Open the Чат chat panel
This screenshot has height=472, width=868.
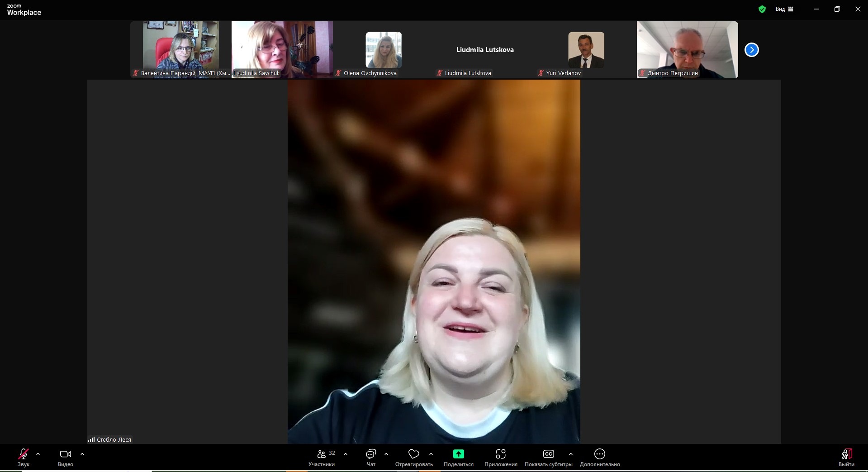click(371, 457)
